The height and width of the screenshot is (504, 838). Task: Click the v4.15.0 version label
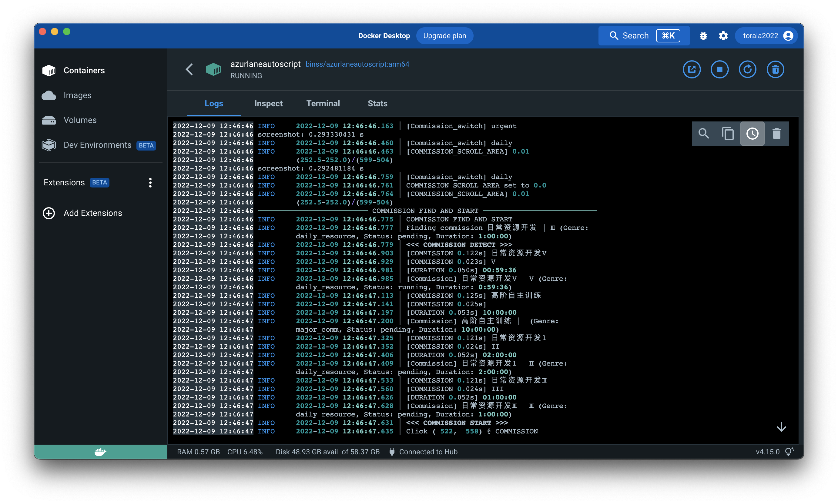(x=767, y=452)
